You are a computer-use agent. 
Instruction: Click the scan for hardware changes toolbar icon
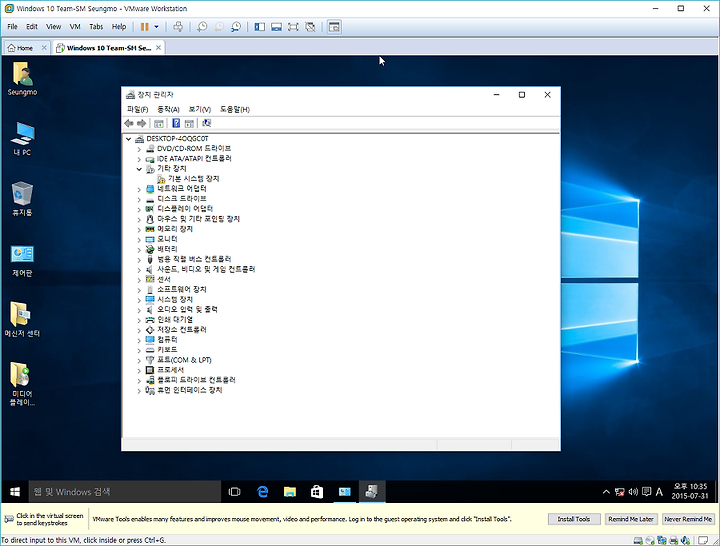207,123
